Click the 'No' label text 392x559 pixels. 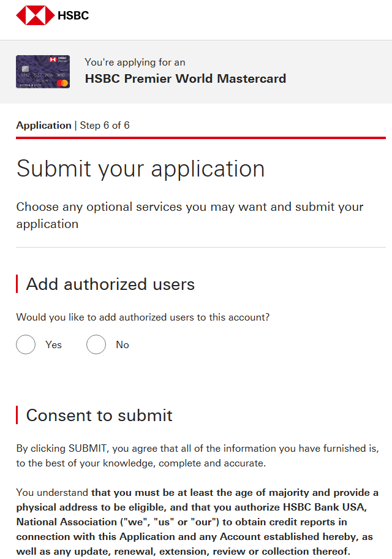click(x=123, y=345)
